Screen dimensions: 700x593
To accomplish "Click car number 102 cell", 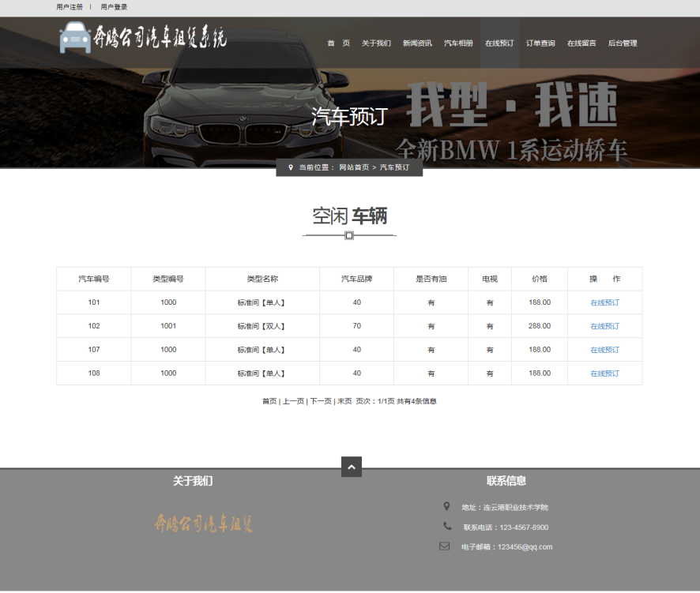I will pos(94,326).
